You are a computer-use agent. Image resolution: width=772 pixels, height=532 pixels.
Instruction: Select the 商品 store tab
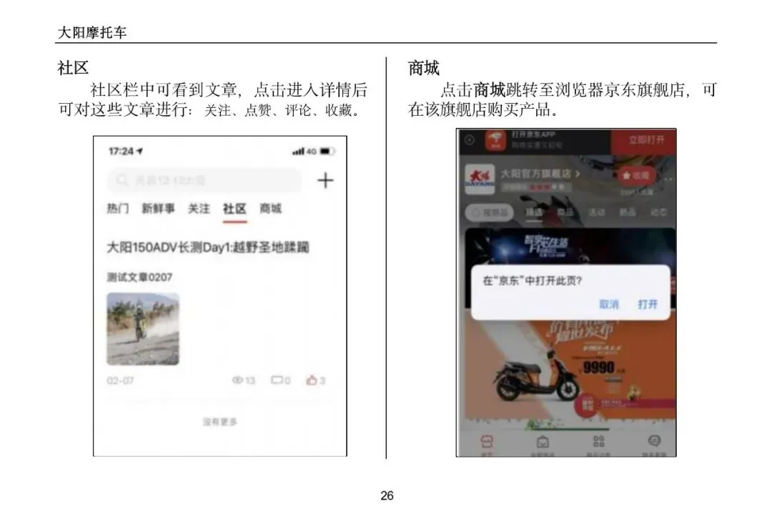click(x=565, y=212)
